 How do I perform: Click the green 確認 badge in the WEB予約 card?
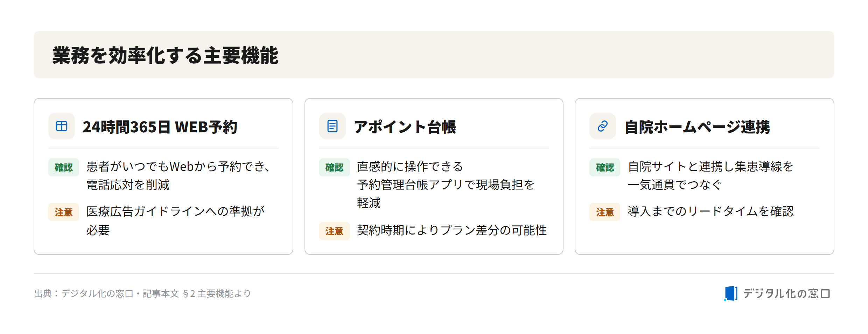click(64, 167)
